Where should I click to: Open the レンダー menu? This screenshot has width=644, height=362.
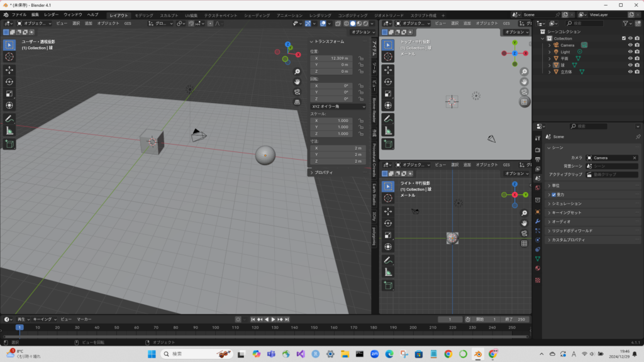click(51, 14)
